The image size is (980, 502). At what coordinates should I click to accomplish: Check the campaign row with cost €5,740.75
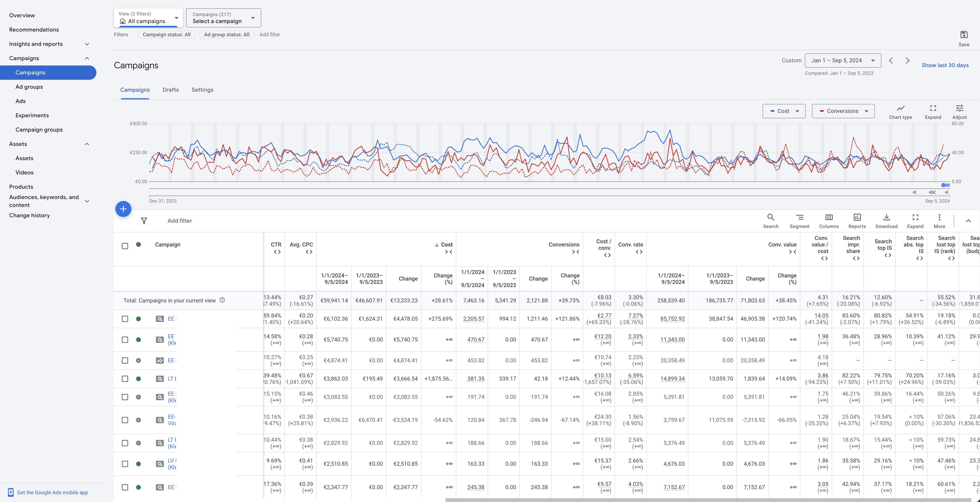(125, 339)
